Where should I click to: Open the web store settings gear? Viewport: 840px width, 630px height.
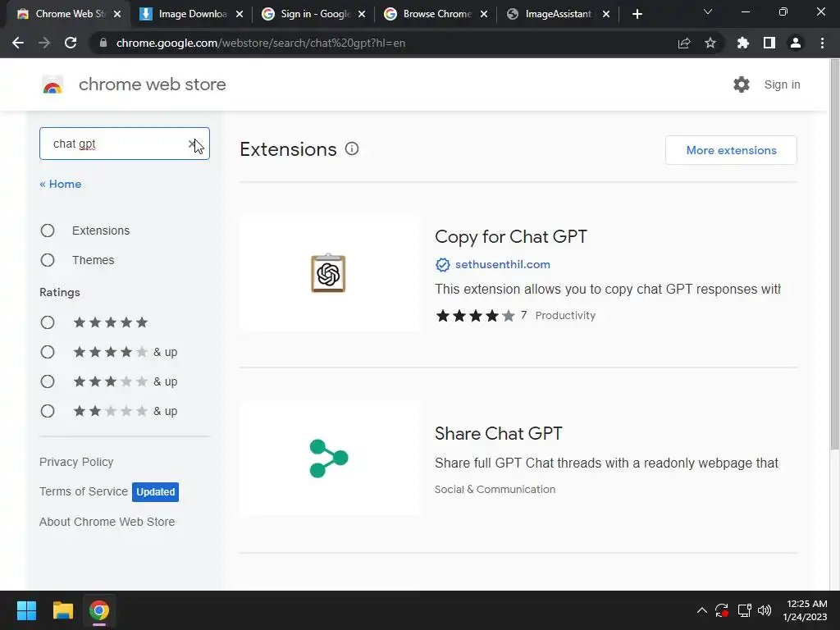click(742, 84)
